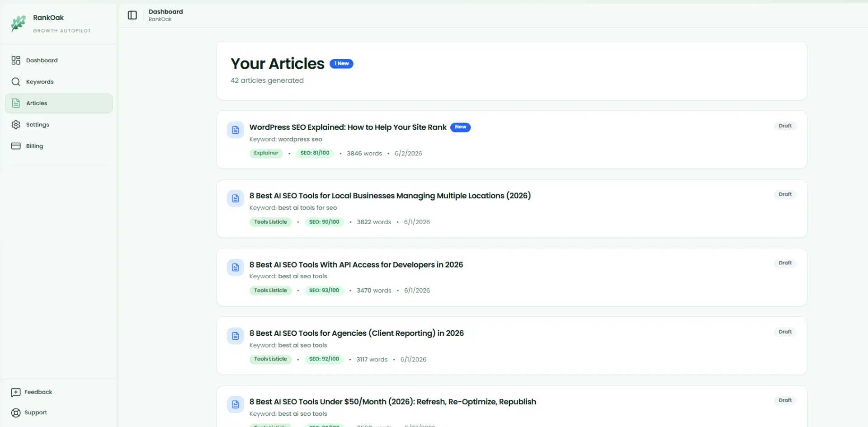Click the Dashboard breadcrumb title in header
868x427 pixels.
[166, 12]
